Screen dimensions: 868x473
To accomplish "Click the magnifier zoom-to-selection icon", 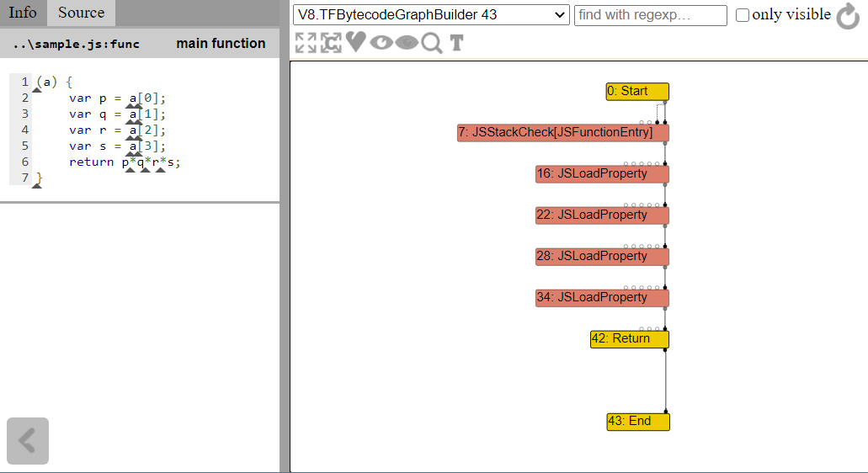I will (x=432, y=43).
